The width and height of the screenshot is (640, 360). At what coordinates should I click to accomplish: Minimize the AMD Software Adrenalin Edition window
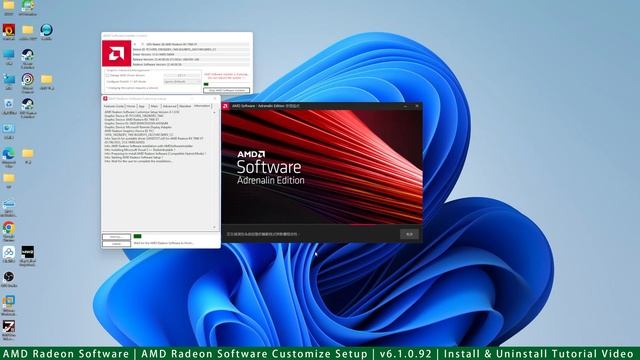tap(405, 106)
